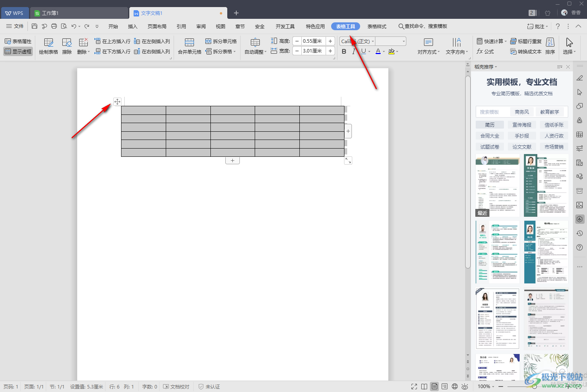The image size is (587, 392).
Task: Click the add column plus button beside table
Action: pyautogui.click(x=348, y=131)
